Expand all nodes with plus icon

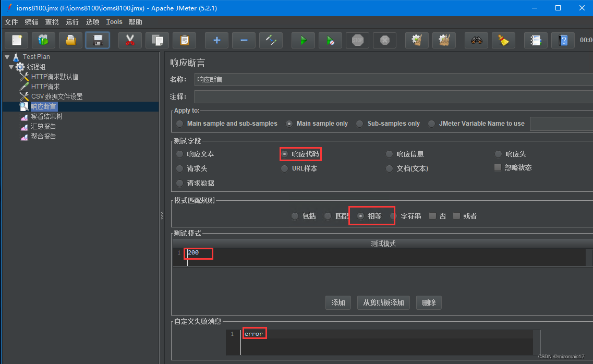pyautogui.click(x=216, y=40)
